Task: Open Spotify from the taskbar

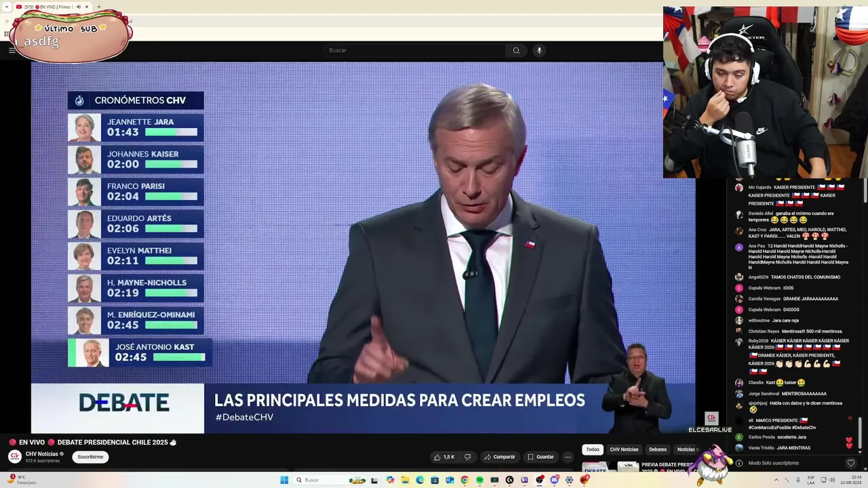Action: [479, 480]
